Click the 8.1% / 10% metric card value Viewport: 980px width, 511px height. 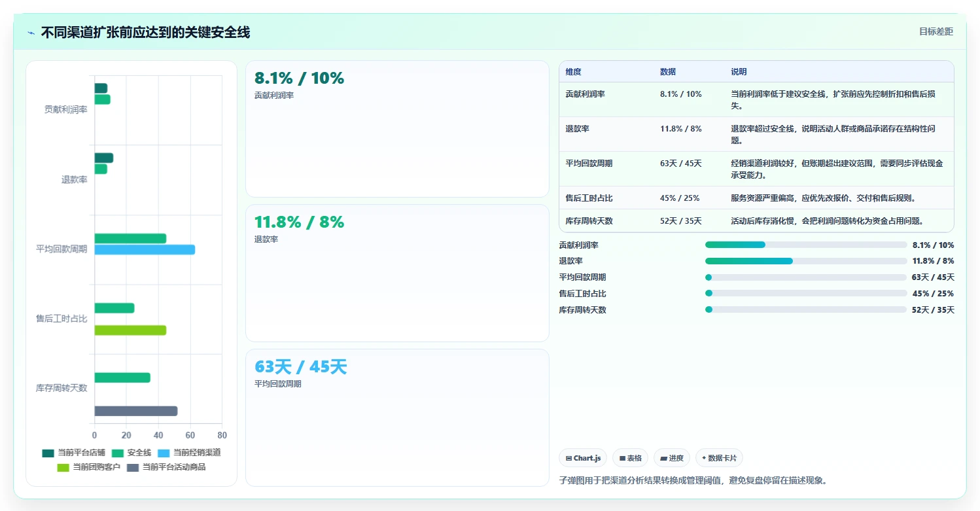point(299,78)
